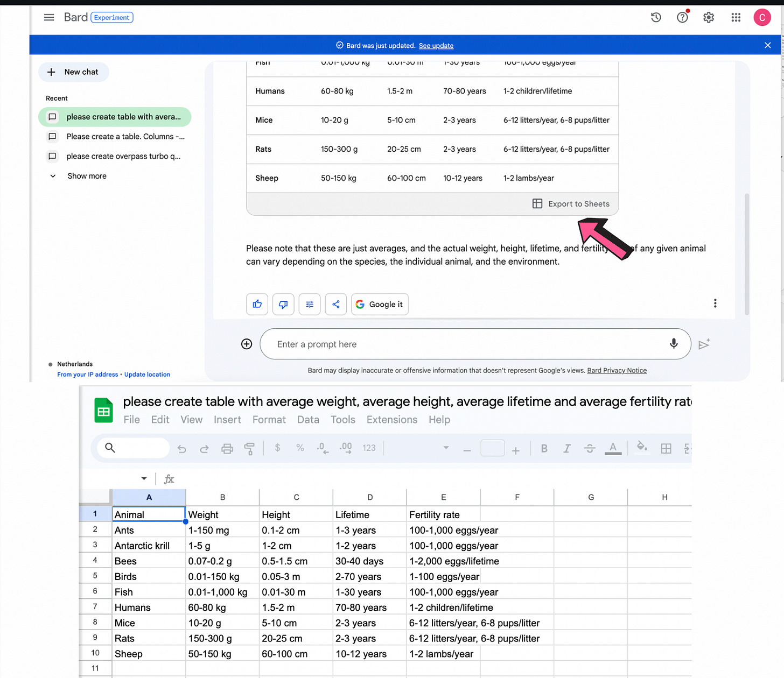Click Update location link
The height and width of the screenshot is (678, 784).
coord(147,375)
